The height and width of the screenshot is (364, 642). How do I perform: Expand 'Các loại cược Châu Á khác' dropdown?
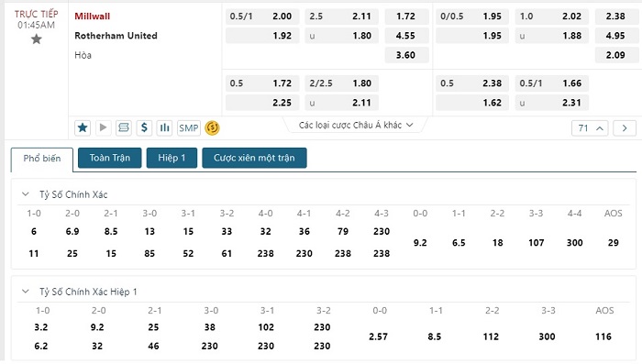[356, 125]
